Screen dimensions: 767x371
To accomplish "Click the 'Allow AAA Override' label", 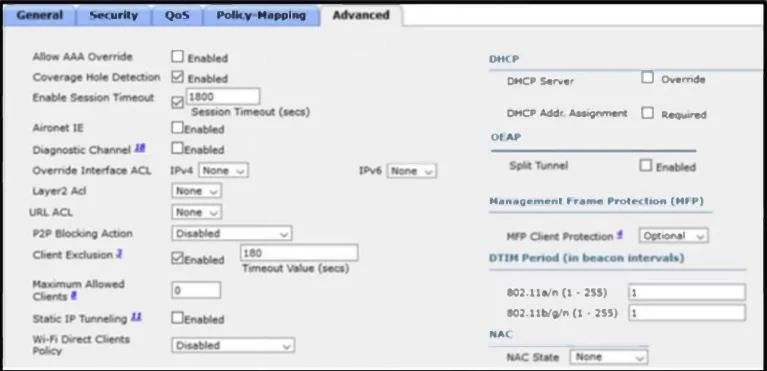I will (82, 57).
